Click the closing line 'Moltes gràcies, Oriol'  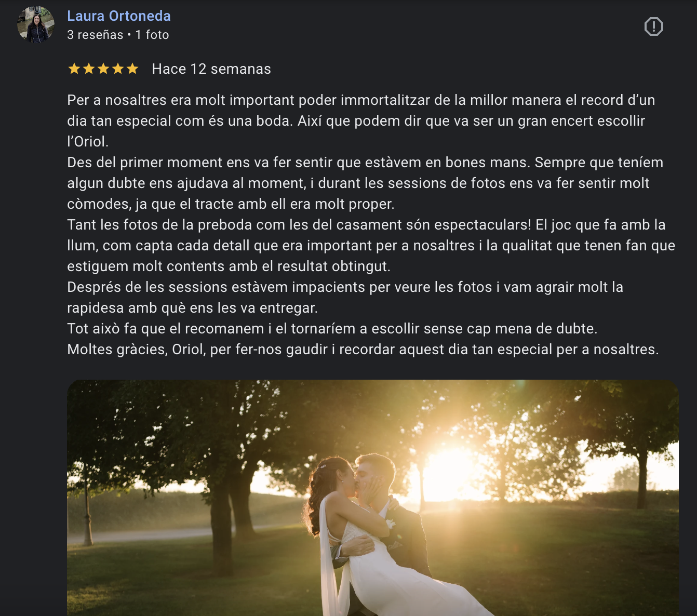(363, 350)
